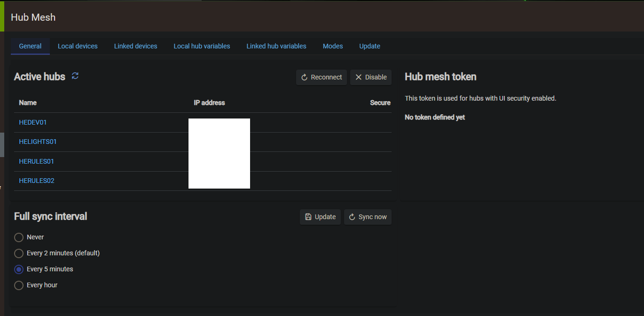Pick the Every hour radio option
Image resolution: width=644 pixels, height=316 pixels.
(19, 285)
